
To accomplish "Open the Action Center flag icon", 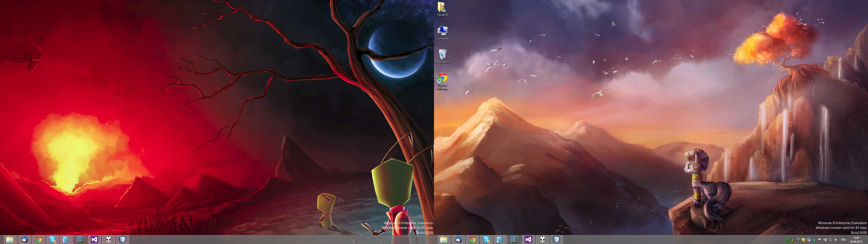I will pyautogui.click(x=819, y=240).
